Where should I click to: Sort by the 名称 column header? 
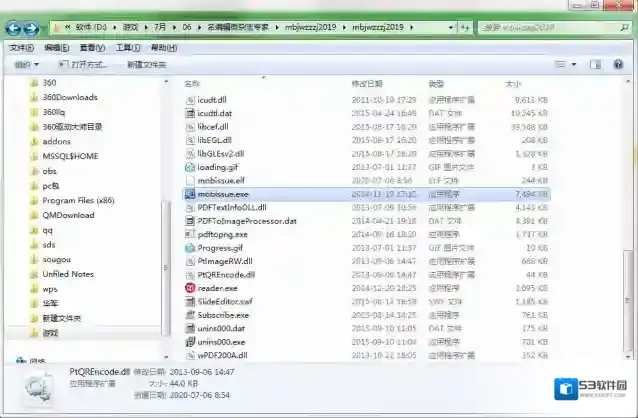192,84
